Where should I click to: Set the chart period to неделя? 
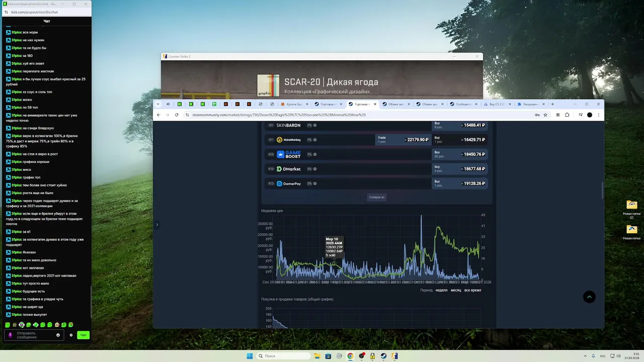point(441,290)
